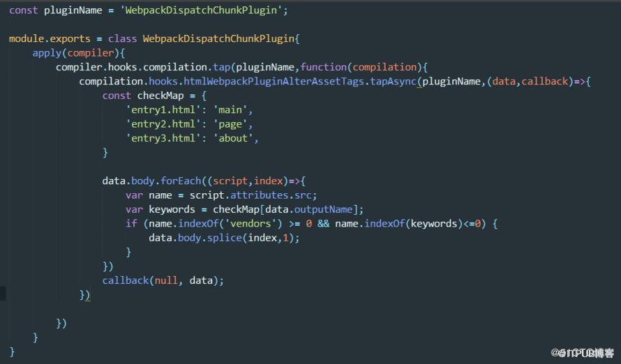Click 'entry2.html' key
Viewport: 621px width, 364px height.
(163, 124)
